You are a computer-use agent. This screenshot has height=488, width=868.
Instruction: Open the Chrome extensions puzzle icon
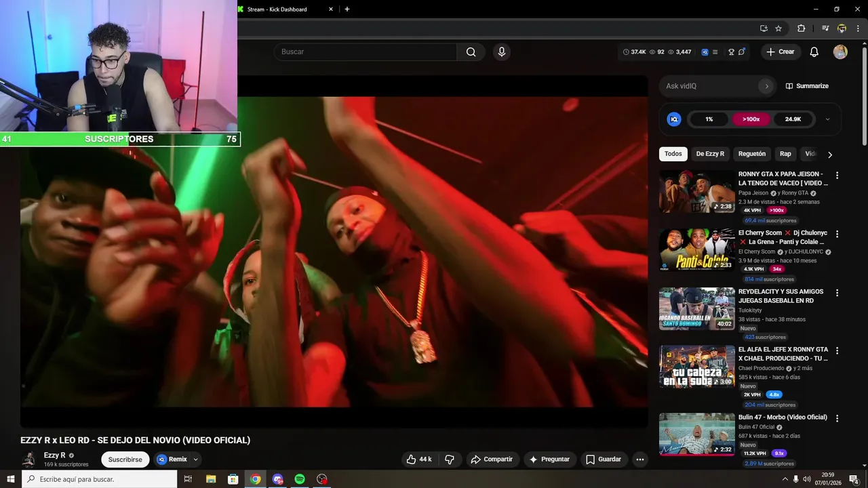click(801, 28)
